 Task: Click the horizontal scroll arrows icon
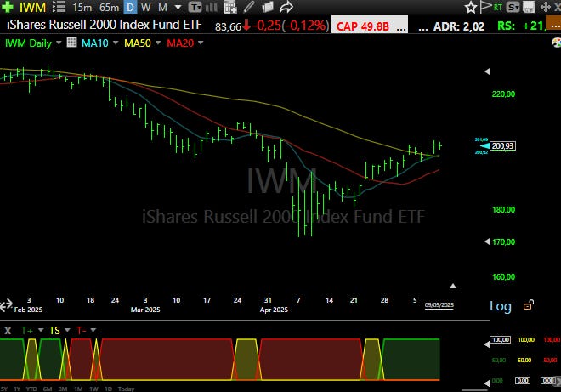(x=6, y=306)
